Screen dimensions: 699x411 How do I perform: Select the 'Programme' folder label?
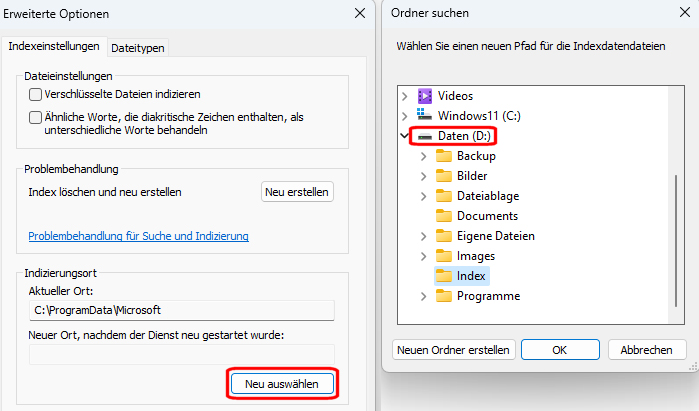[488, 296]
